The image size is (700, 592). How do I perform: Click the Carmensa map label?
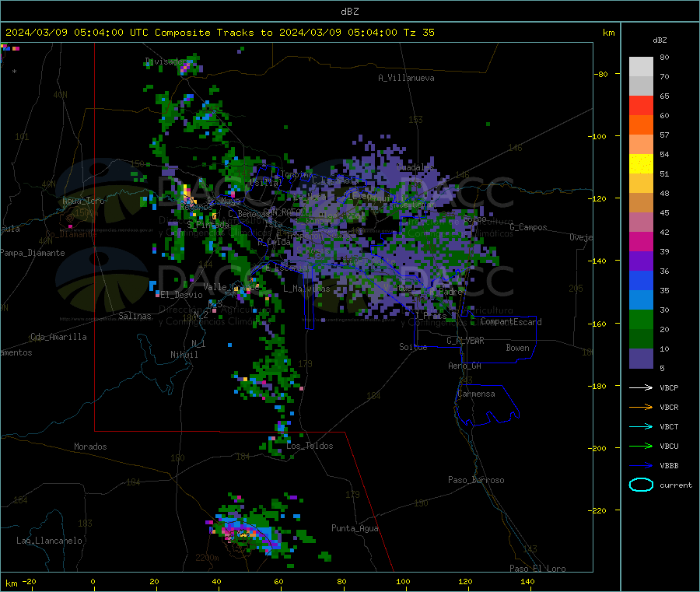coord(476,394)
